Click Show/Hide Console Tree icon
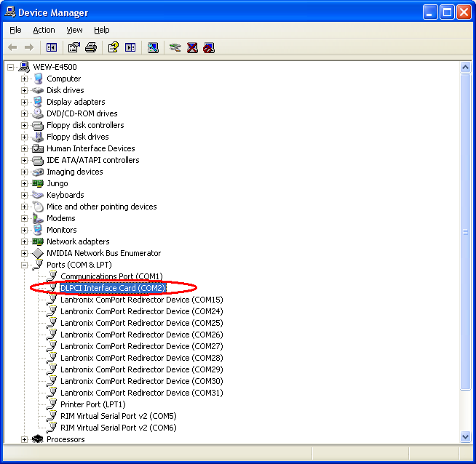476x464 pixels. click(52, 47)
